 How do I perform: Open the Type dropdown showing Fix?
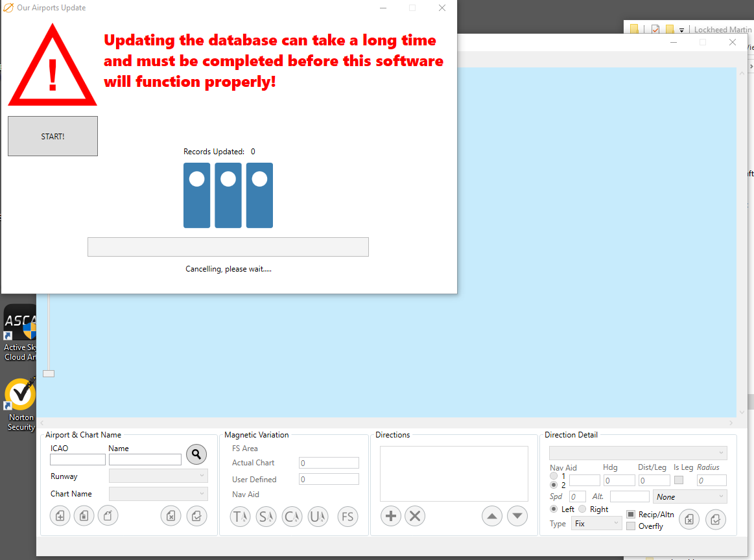tap(596, 524)
